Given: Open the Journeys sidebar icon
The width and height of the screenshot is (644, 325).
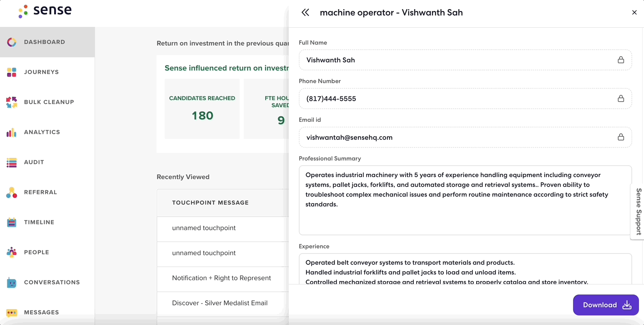Looking at the screenshot, I should coord(12,72).
